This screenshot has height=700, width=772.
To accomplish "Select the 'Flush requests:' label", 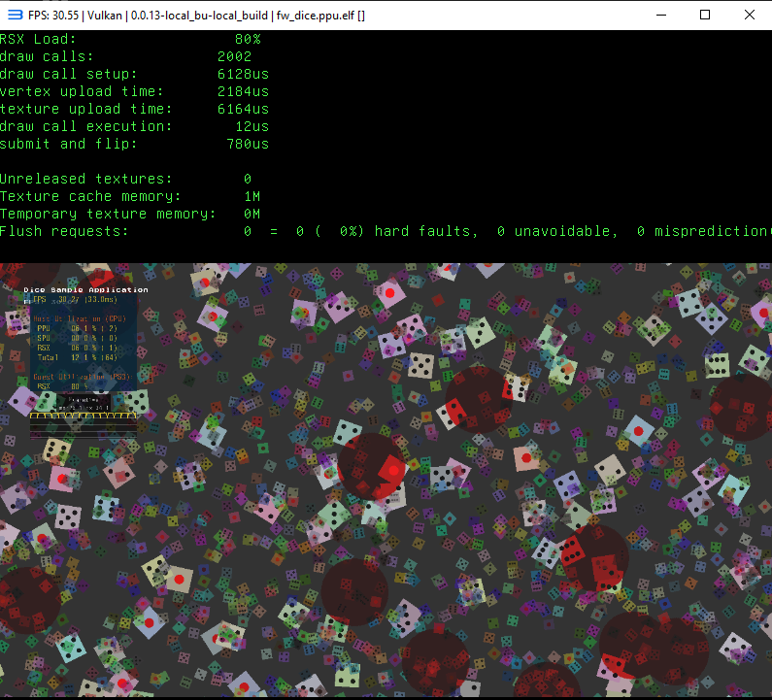I will [64, 231].
